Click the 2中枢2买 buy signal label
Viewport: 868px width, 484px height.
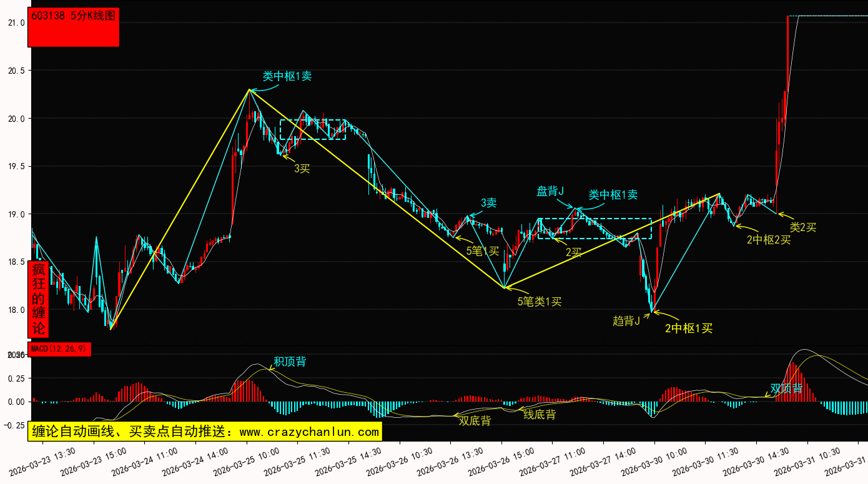768,239
